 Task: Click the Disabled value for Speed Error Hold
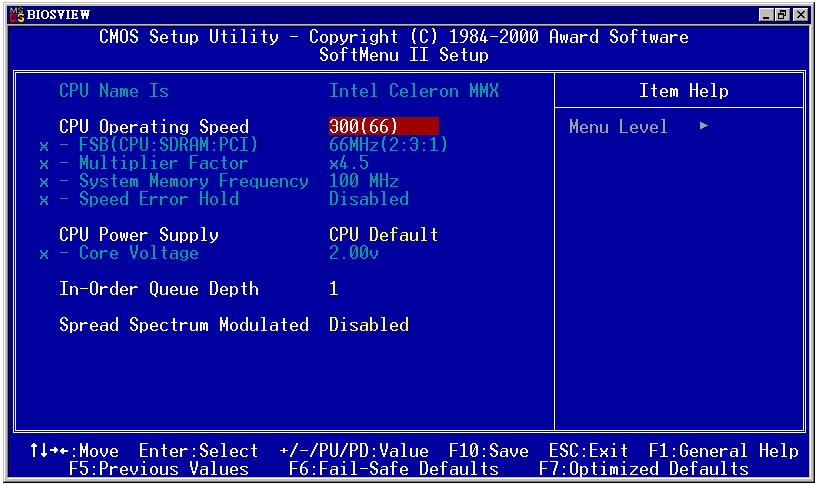[x=369, y=199]
